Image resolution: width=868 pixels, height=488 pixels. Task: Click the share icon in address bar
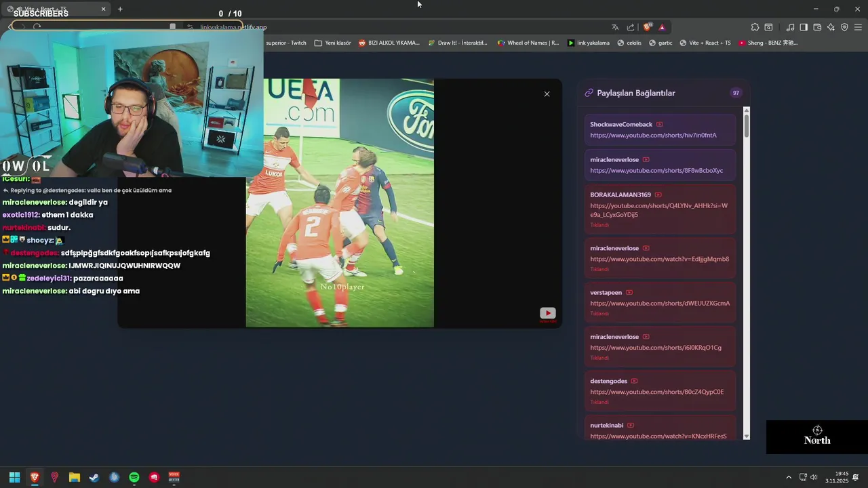coord(631,27)
